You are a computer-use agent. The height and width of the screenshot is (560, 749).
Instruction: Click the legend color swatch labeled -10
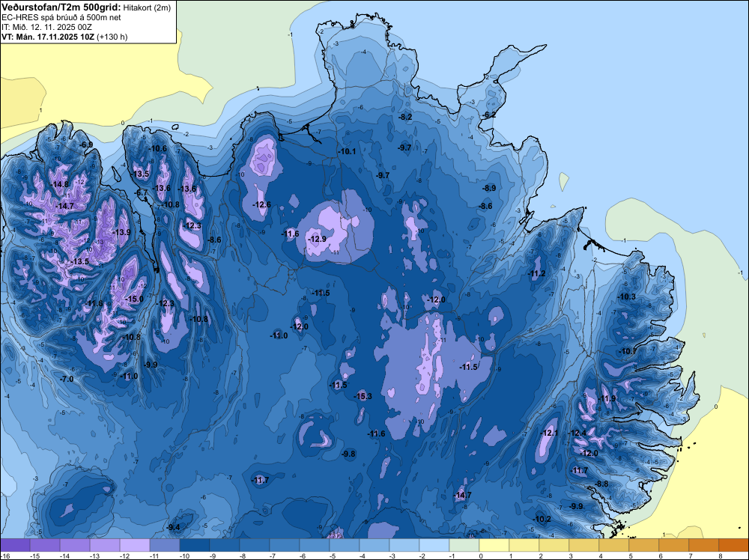[195, 545]
